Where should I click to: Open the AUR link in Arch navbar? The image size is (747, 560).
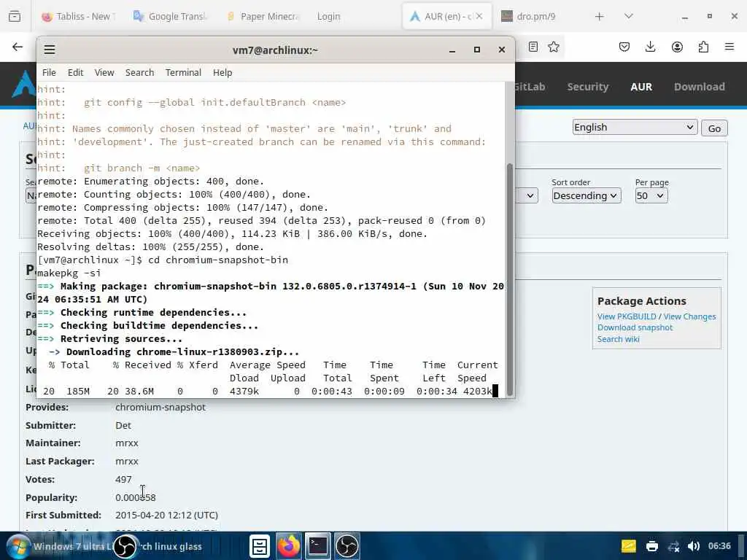(x=641, y=87)
